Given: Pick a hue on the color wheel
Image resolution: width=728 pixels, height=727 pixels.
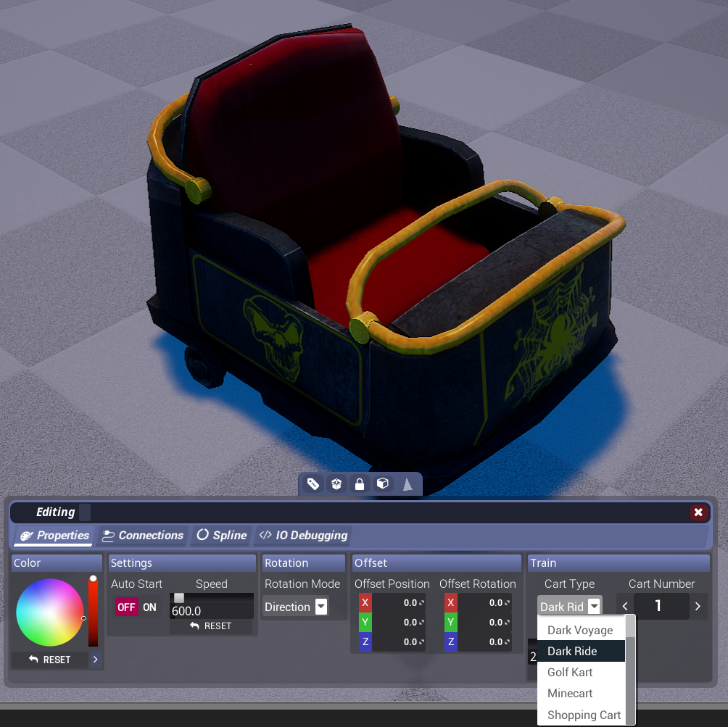Looking at the screenshot, I should [x=50, y=612].
